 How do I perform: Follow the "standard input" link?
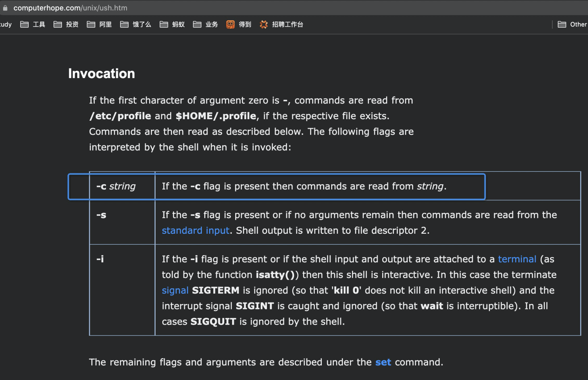coord(196,231)
